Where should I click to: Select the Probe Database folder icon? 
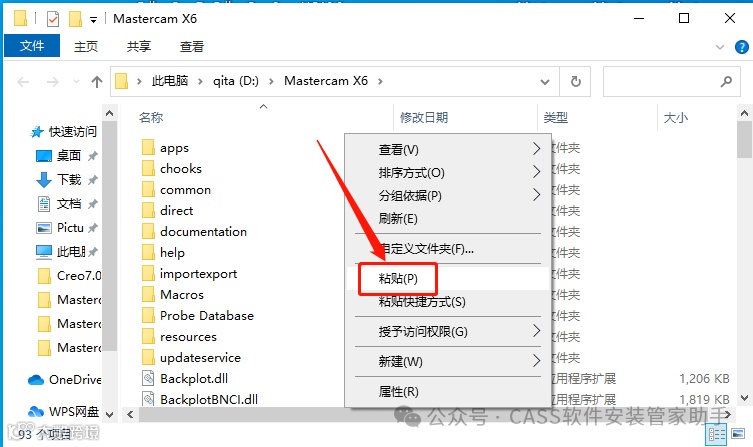pyautogui.click(x=148, y=315)
